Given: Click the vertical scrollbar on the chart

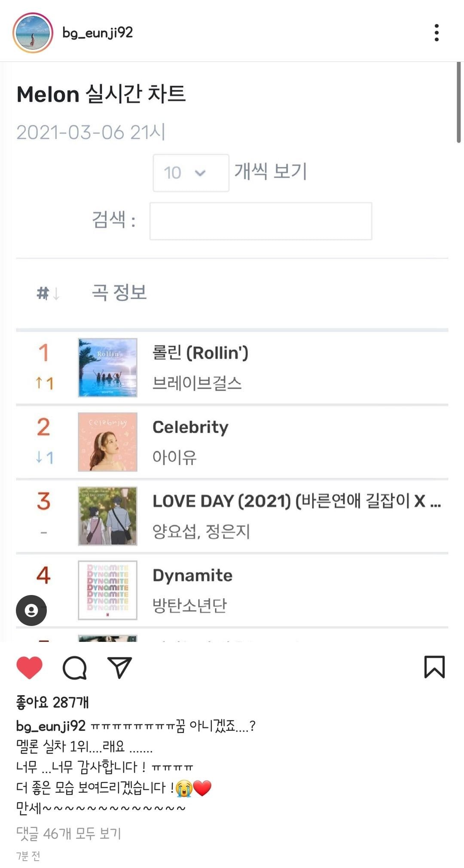Looking at the screenshot, I should pyautogui.click(x=458, y=102).
